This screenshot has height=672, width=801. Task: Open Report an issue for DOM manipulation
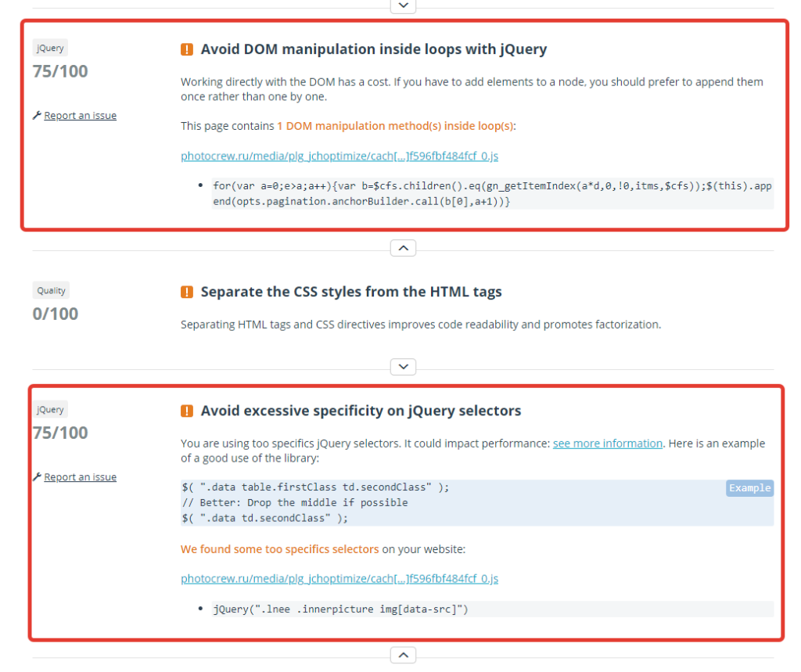click(x=80, y=116)
